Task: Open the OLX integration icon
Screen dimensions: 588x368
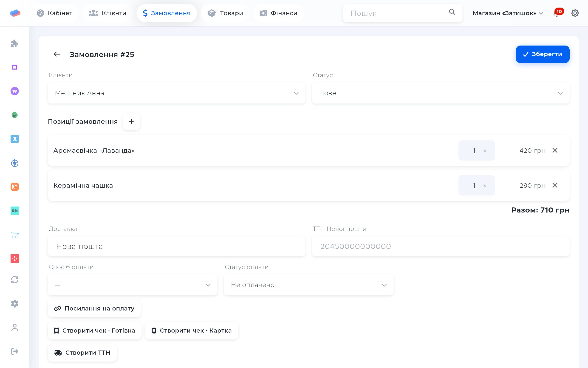Action: coord(14,210)
